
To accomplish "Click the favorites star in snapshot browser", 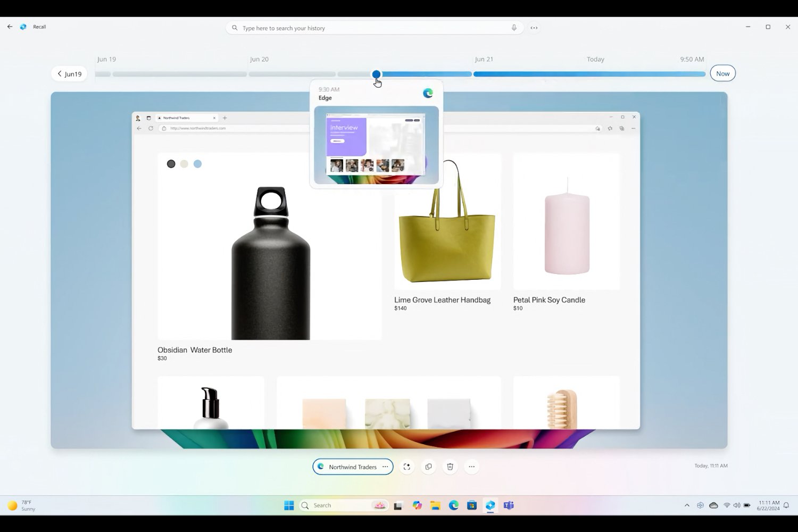I will 610,128.
